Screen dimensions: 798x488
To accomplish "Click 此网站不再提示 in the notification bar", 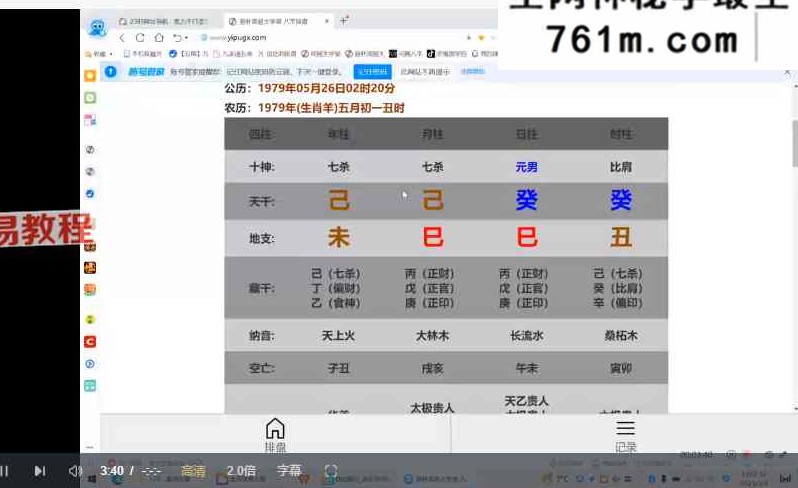I will pyautogui.click(x=425, y=72).
